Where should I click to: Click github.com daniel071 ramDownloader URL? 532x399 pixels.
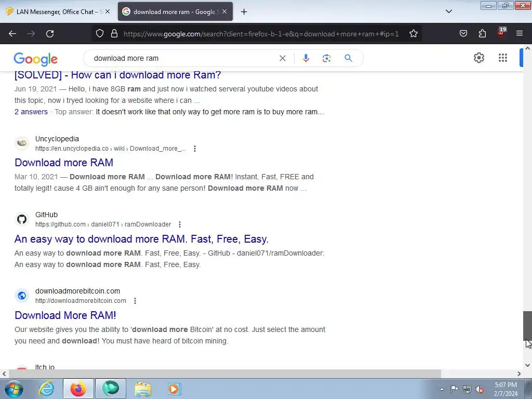pos(103,224)
